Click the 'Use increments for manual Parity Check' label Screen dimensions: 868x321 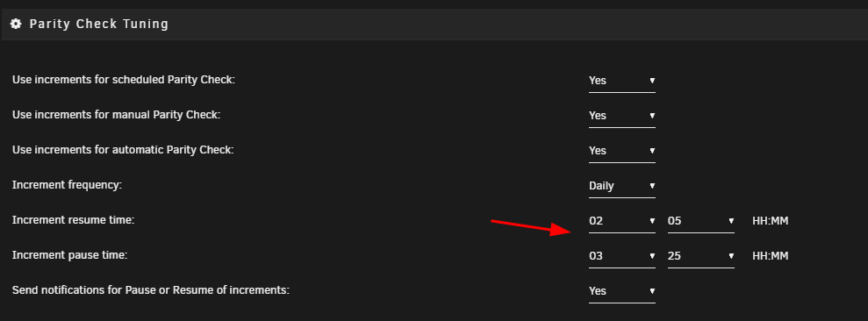pyautogui.click(x=116, y=115)
